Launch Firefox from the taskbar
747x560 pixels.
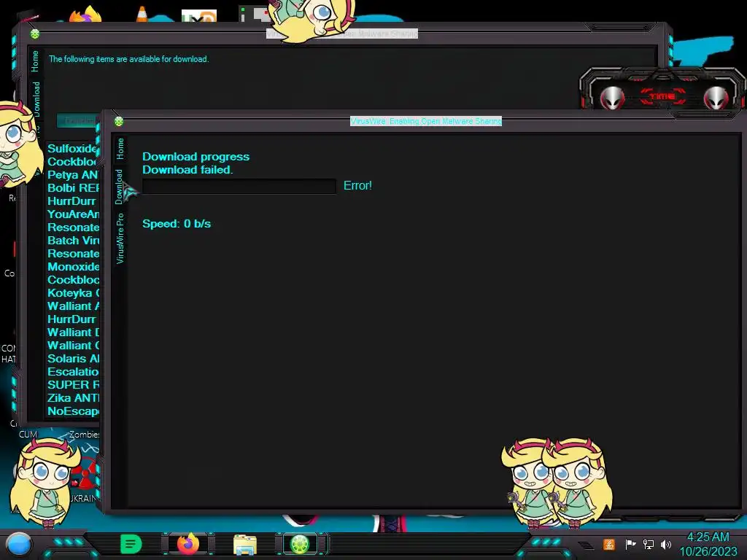(x=188, y=543)
